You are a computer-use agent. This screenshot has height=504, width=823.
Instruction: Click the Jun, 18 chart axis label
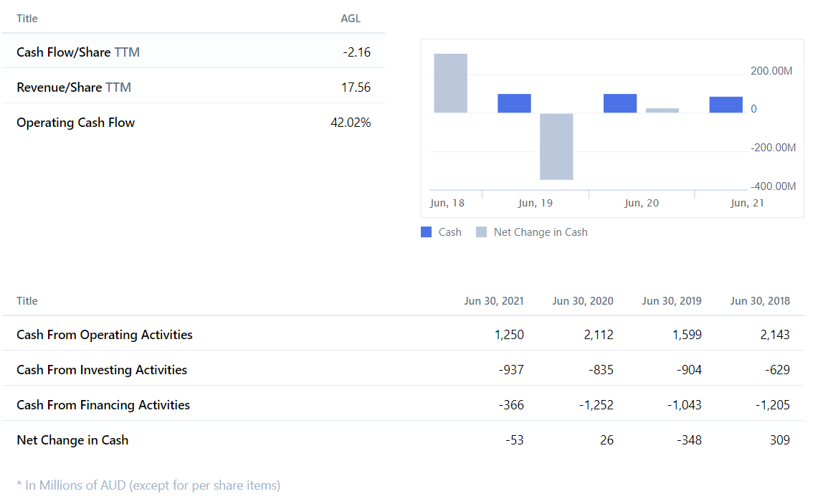click(x=447, y=203)
